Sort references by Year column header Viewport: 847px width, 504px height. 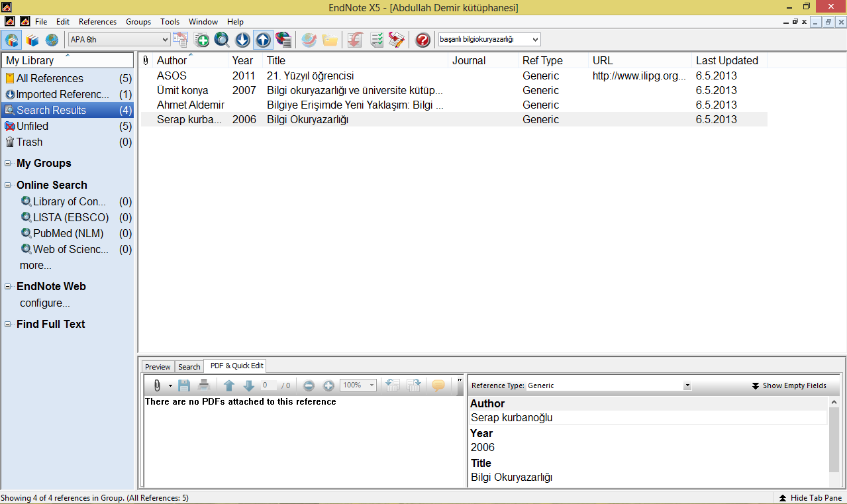pyautogui.click(x=246, y=60)
